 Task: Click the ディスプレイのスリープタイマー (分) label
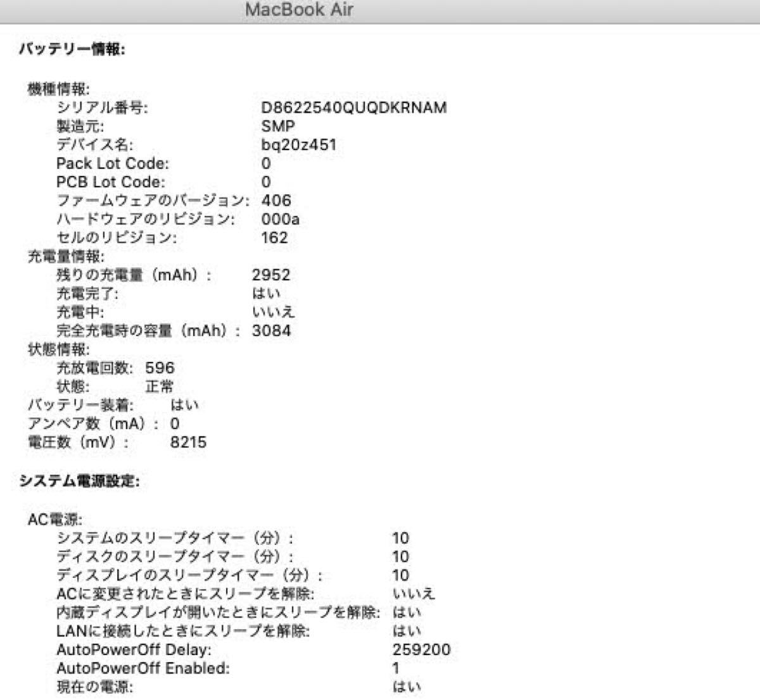[x=190, y=575]
